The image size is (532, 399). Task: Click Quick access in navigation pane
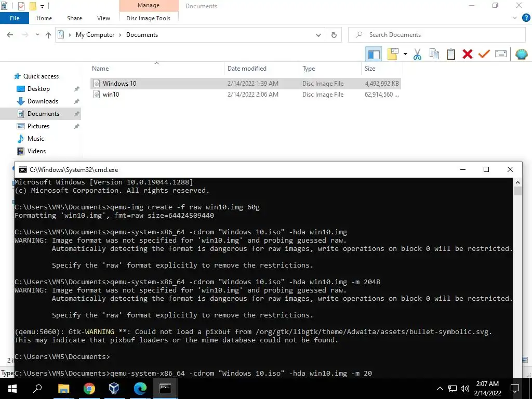[x=41, y=76]
